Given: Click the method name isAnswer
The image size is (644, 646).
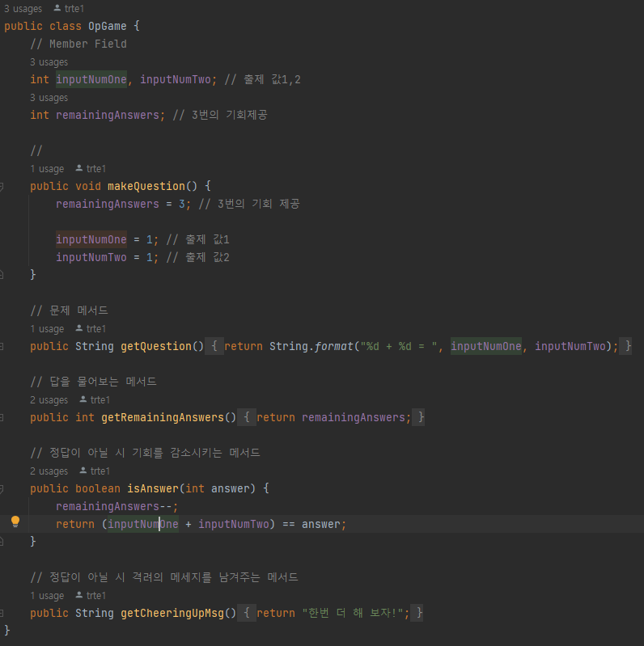Looking at the screenshot, I should 153,488.
